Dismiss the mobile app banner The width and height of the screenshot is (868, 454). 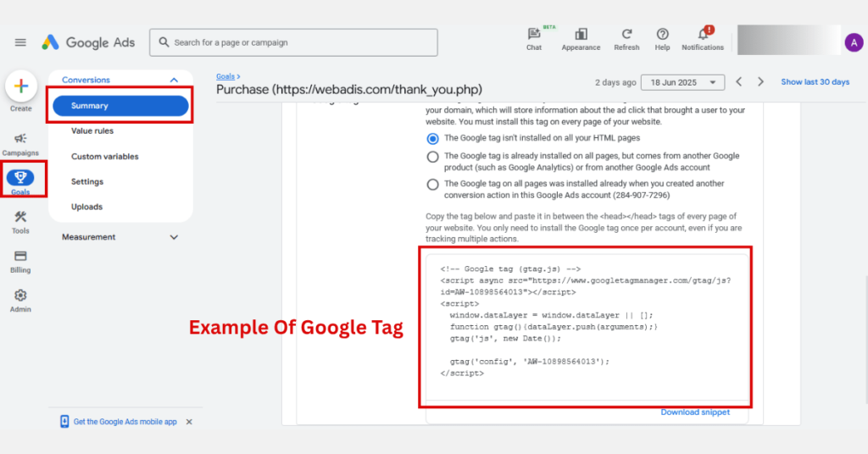189,421
